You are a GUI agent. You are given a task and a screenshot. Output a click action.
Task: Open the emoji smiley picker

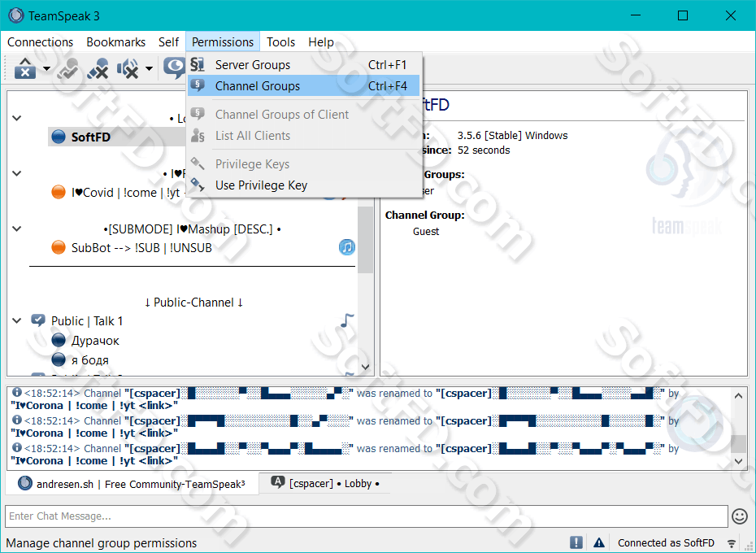click(x=740, y=516)
